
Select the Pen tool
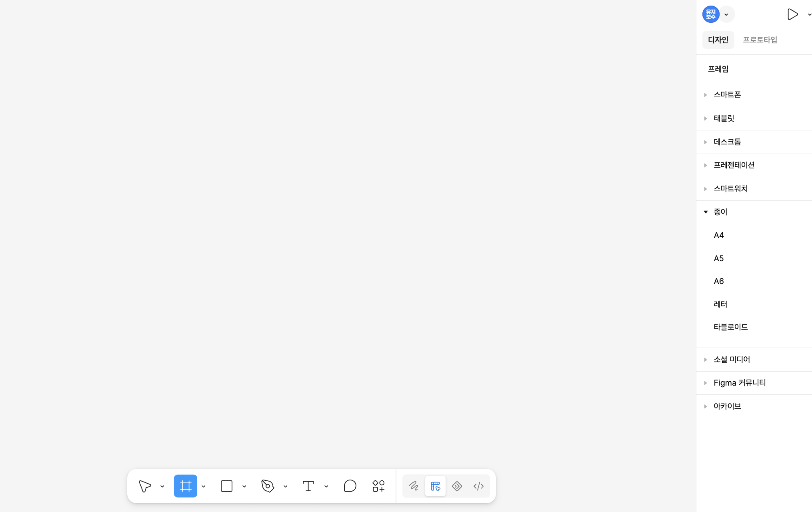[268, 486]
